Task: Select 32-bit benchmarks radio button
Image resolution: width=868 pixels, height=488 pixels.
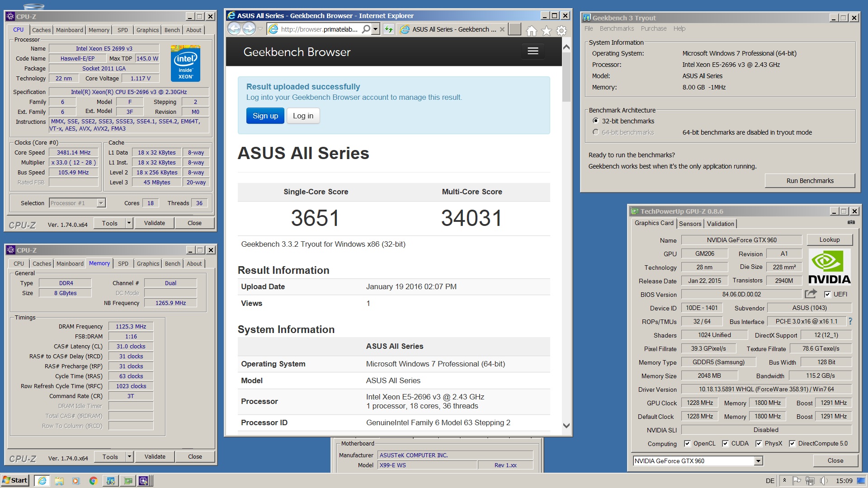Action: (x=595, y=121)
